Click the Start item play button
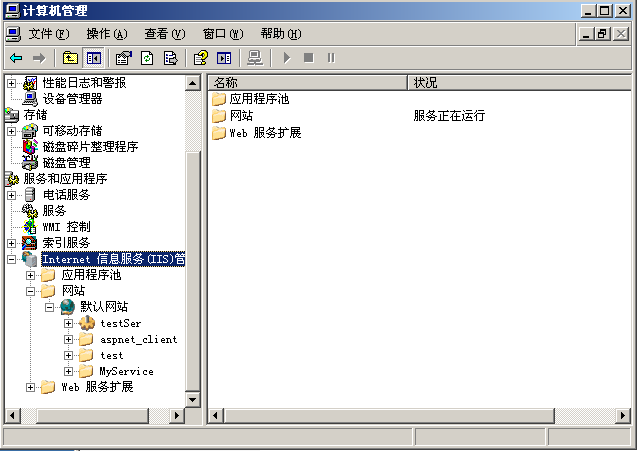This screenshot has height=451, width=637. [x=286, y=58]
